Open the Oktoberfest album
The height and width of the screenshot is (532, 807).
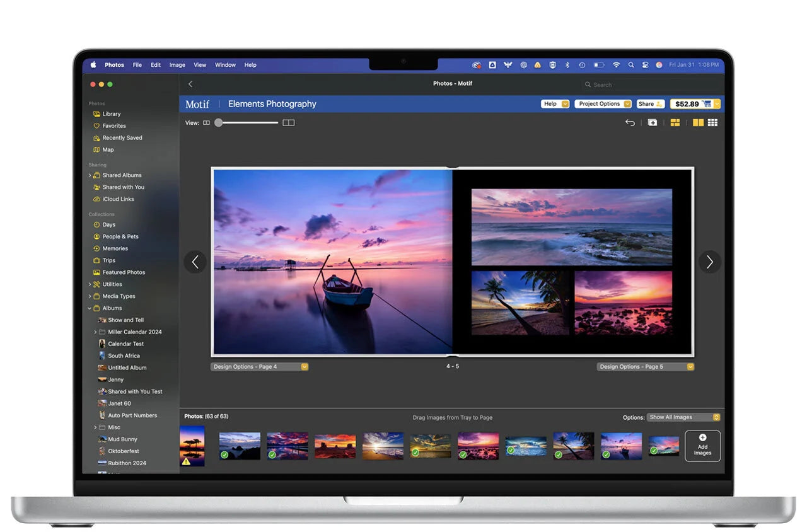119,451
